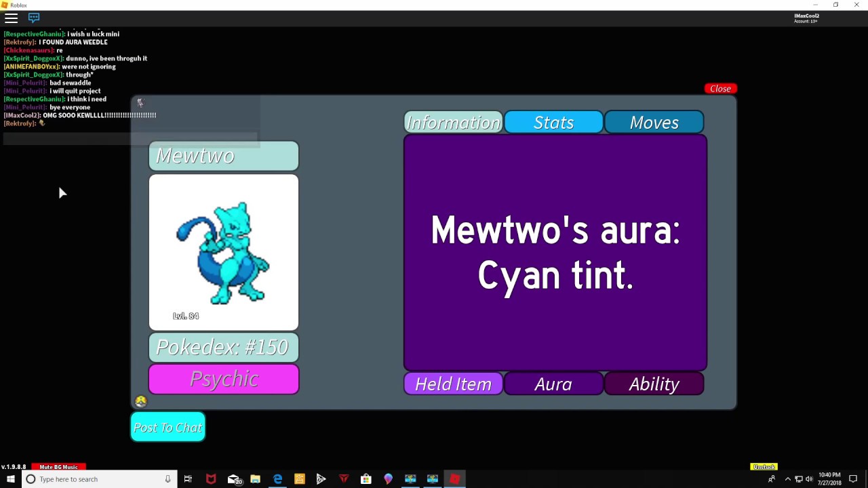Open File Explorer from the taskbar

pos(256,479)
